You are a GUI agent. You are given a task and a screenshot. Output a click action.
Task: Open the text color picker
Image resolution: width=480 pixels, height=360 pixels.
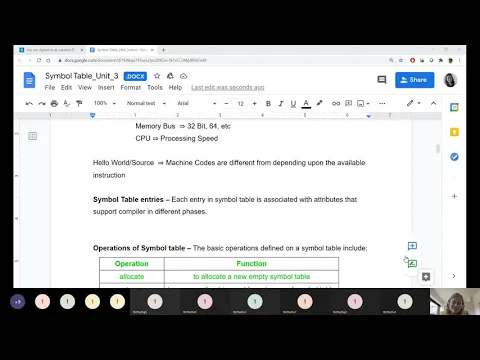[x=306, y=104]
